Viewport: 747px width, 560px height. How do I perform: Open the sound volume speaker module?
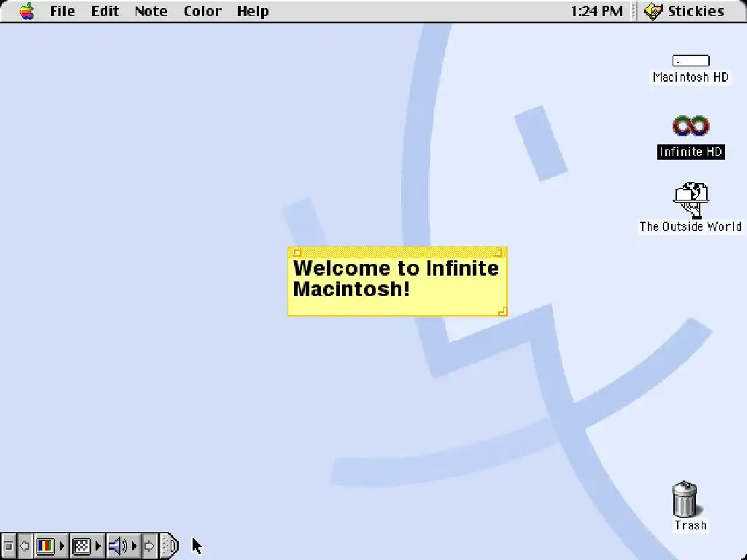pyautogui.click(x=117, y=545)
